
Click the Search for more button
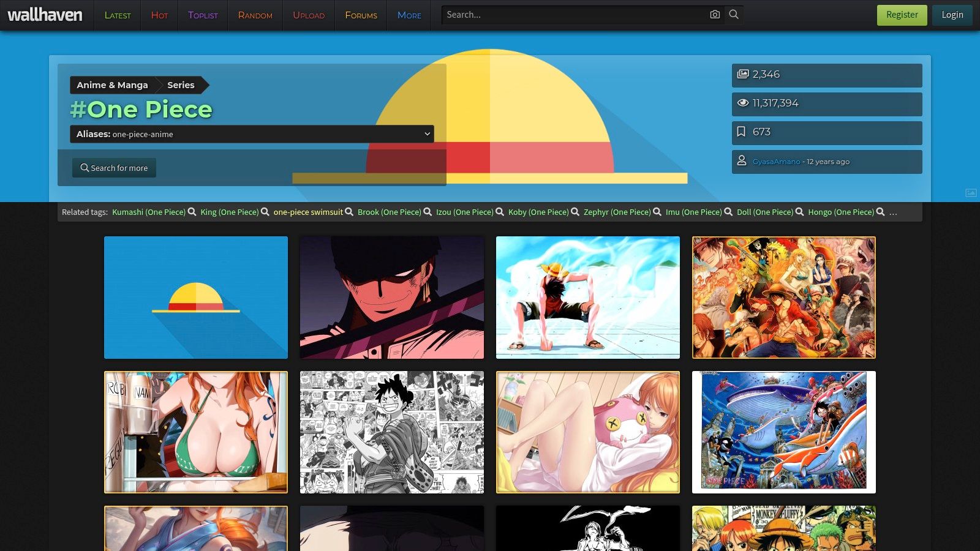click(114, 168)
